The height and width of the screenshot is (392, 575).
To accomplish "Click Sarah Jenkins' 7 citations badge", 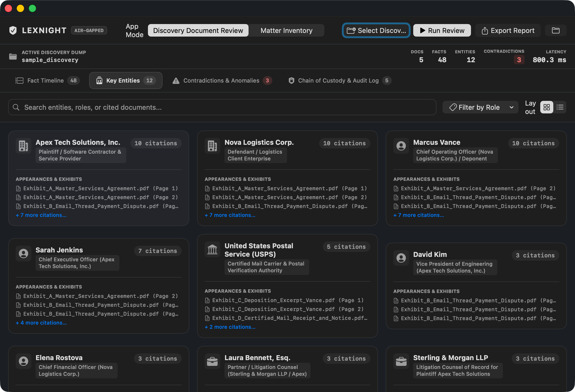I will tap(158, 251).
